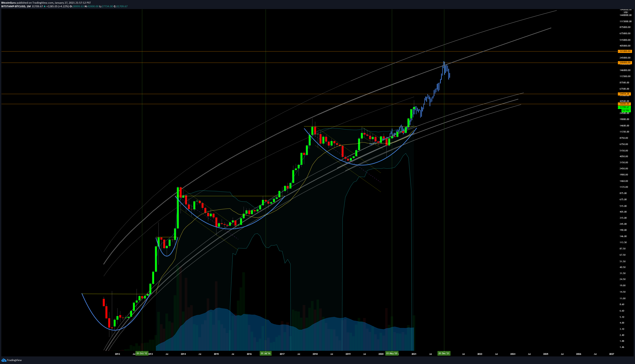Viewport: 635px width, 364px height.
Task: Open the USD currency selector on price axis
Action: pyautogui.click(x=625, y=12)
